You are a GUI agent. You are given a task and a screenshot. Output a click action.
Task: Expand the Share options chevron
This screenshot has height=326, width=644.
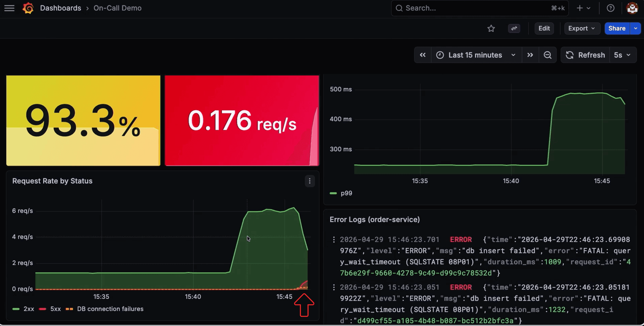(636, 29)
